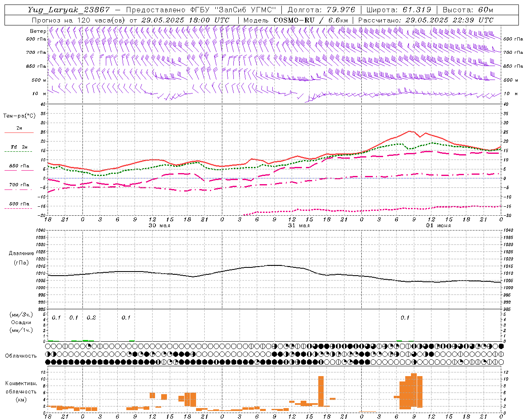Click the '(км)' unit label

coord(21,399)
